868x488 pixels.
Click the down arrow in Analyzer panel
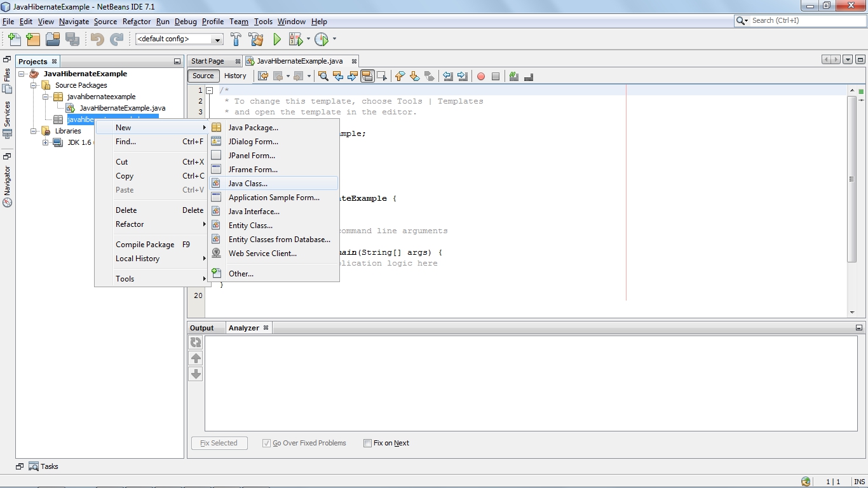[196, 374]
